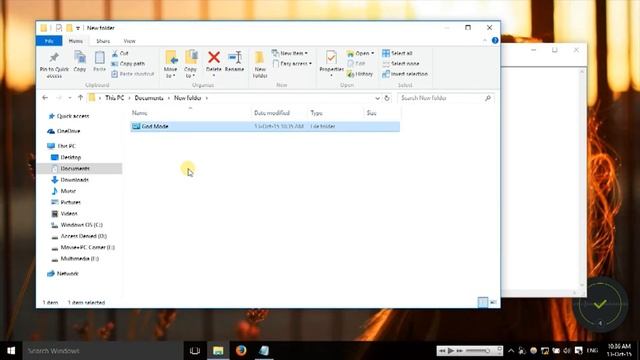Screen dimensions: 640x360
Task: Select Quick access in navigation pane
Action: 73,116
